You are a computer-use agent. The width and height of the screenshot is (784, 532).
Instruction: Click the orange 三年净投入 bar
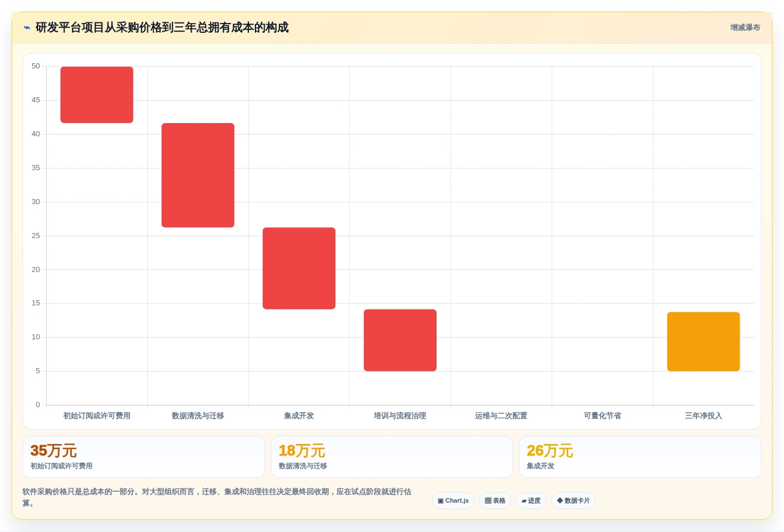(x=703, y=342)
